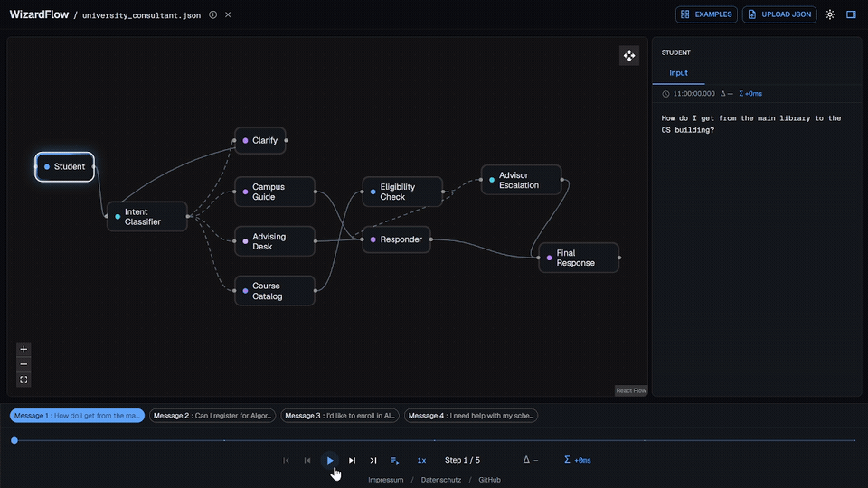Zoom out with the minus button
868x488 pixels.
pyautogui.click(x=24, y=364)
